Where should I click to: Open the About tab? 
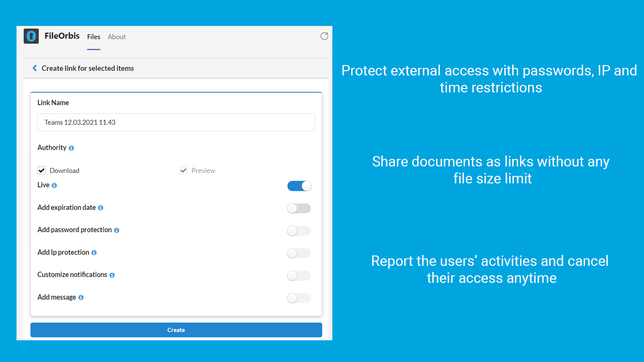117,37
